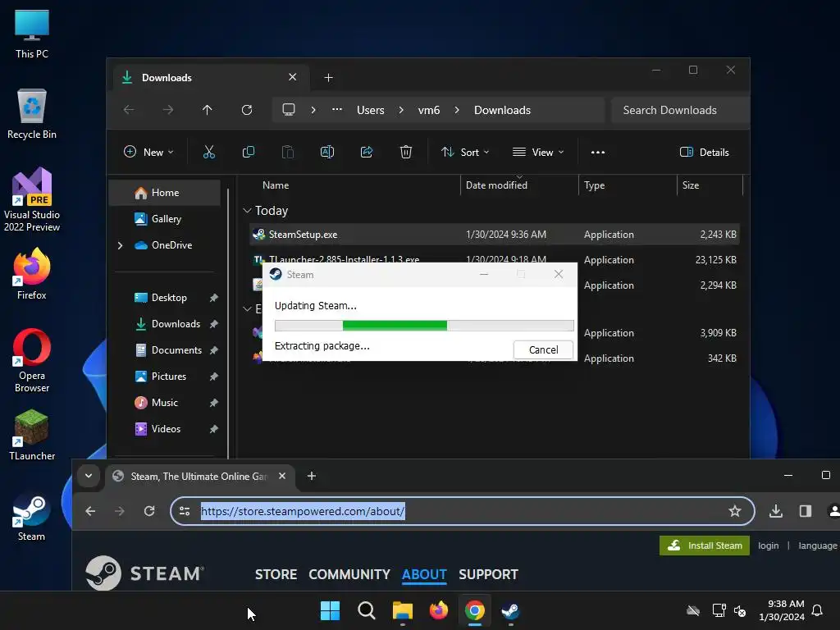The width and height of the screenshot is (840, 630).
Task: Collapse the Today group
Action: (247, 211)
